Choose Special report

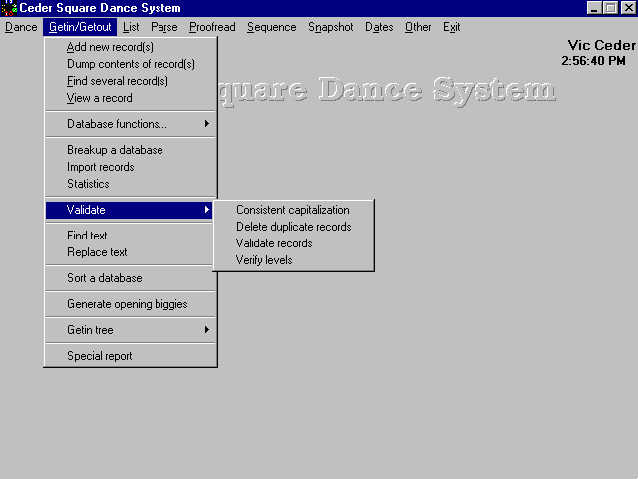pos(130,356)
